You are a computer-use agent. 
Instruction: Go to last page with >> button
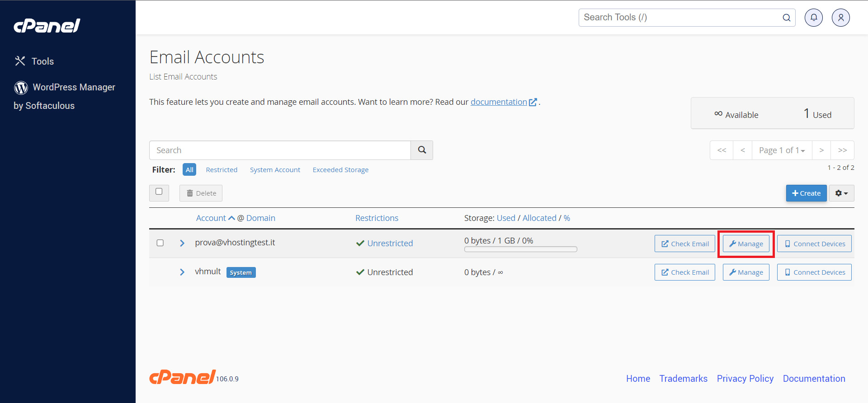pyautogui.click(x=843, y=150)
